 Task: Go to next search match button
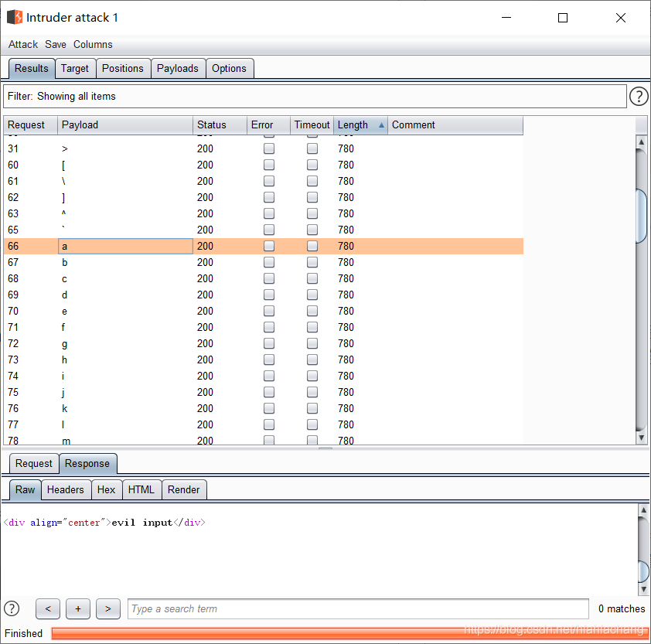pos(108,608)
